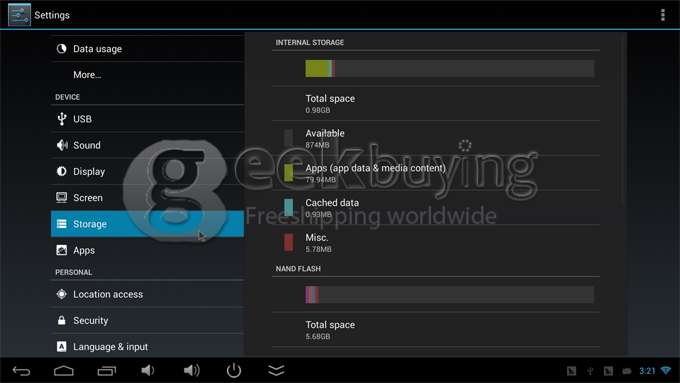Open Display settings
The height and width of the screenshot is (383, 680).
point(147,171)
